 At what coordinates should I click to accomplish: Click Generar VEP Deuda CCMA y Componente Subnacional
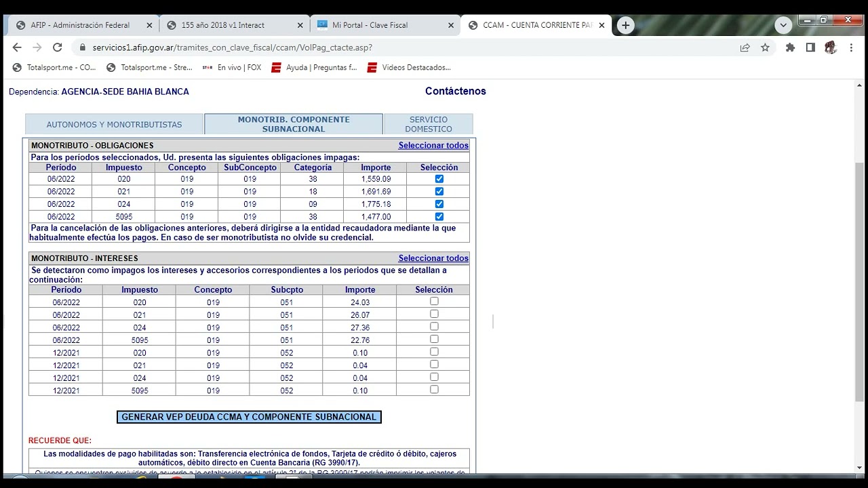pyautogui.click(x=249, y=417)
